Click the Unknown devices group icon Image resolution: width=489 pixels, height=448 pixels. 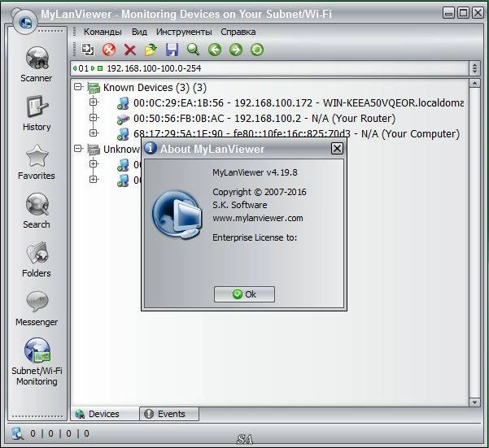(94, 150)
